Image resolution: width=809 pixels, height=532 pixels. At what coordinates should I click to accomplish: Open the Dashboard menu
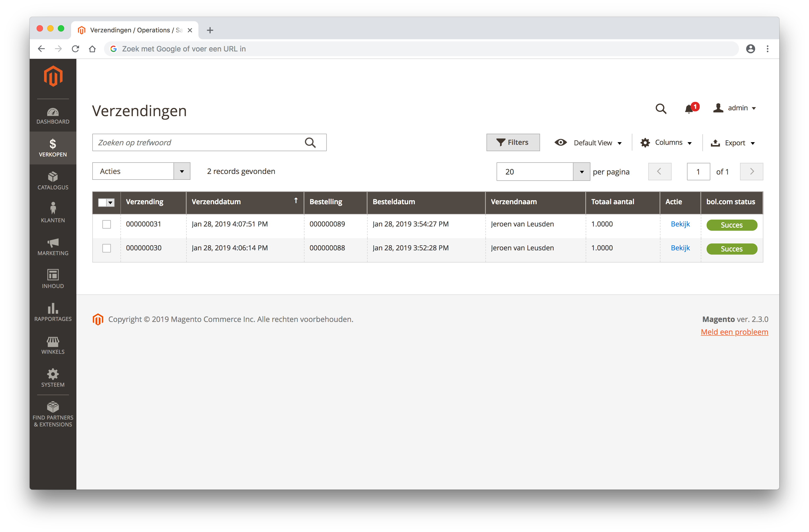(53, 116)
